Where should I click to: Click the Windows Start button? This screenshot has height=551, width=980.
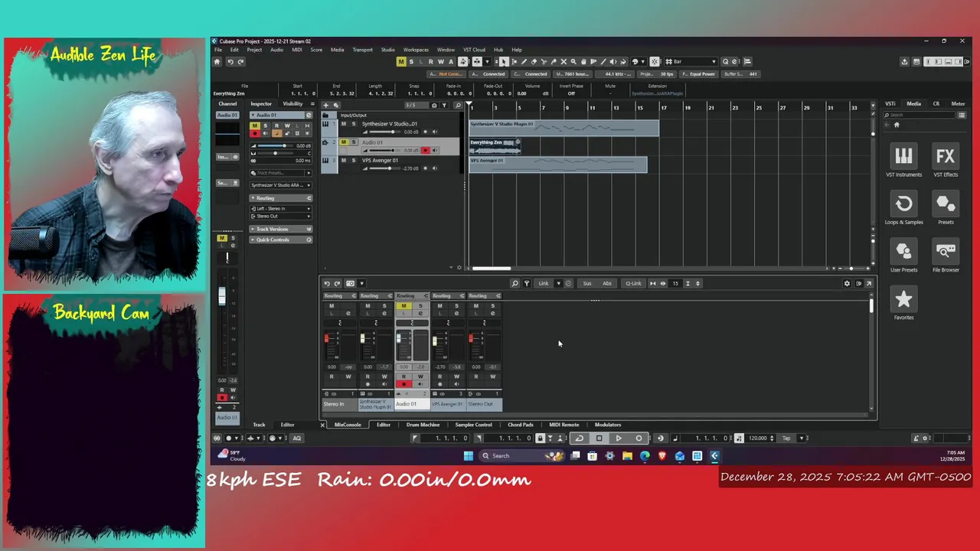pos(469,456)
